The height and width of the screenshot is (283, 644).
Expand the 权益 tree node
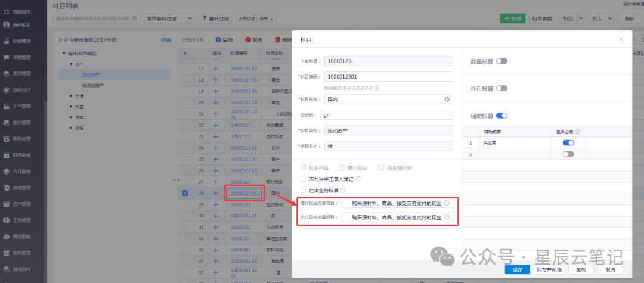click(72, 107)
